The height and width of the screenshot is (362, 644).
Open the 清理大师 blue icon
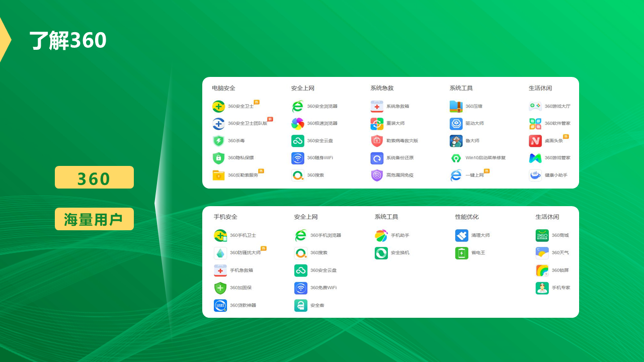pos(462,235)
